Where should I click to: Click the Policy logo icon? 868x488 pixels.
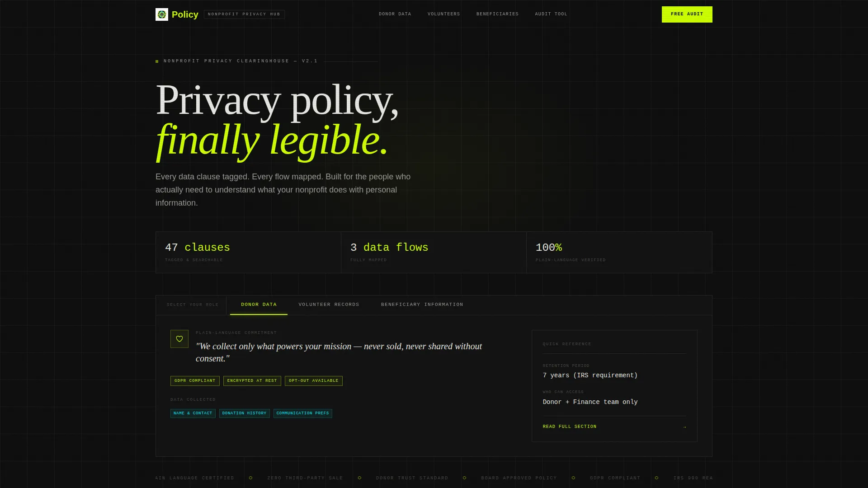[162, 14]
